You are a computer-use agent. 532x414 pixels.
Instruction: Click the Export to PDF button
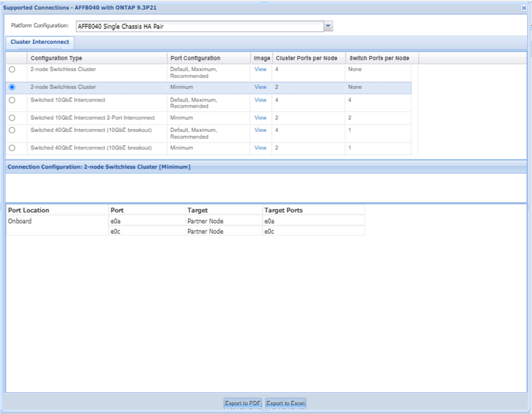point(243,403)
